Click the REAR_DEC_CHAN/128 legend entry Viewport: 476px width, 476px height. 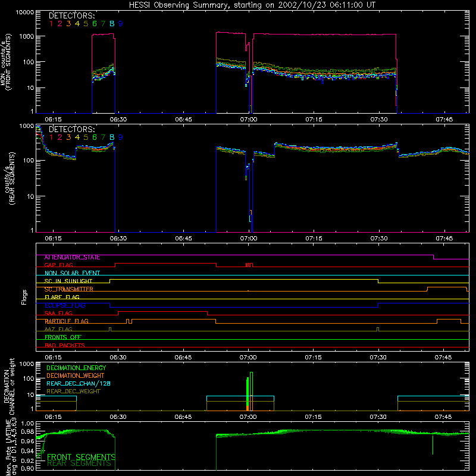click(x=79, y=384)
